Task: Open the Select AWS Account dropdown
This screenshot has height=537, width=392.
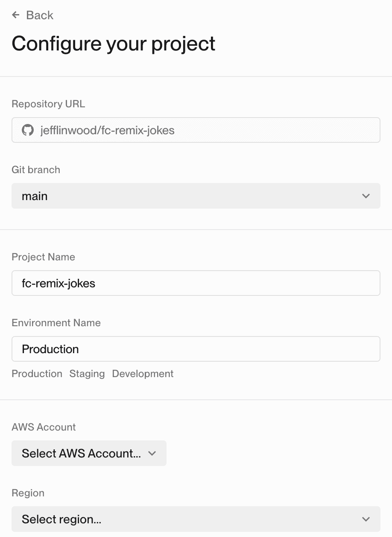Action: [x=89, y=453]
